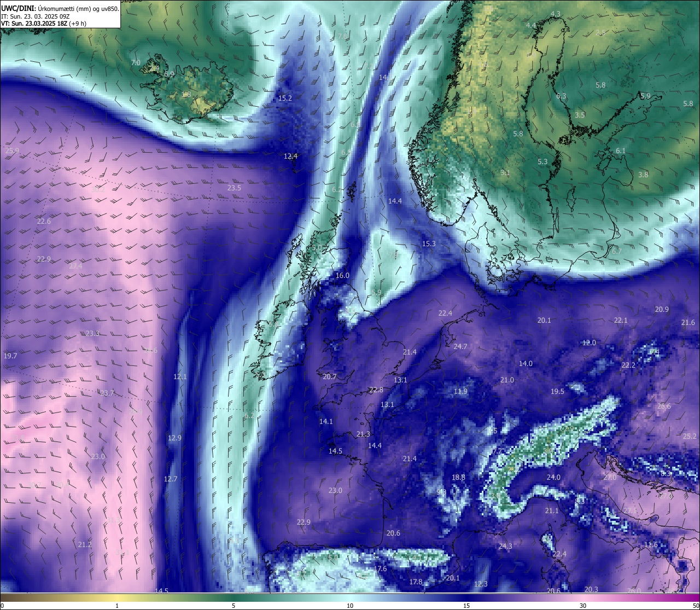700x610 pixels.
Task: Click the 21.0 value label
Action: 507,380
